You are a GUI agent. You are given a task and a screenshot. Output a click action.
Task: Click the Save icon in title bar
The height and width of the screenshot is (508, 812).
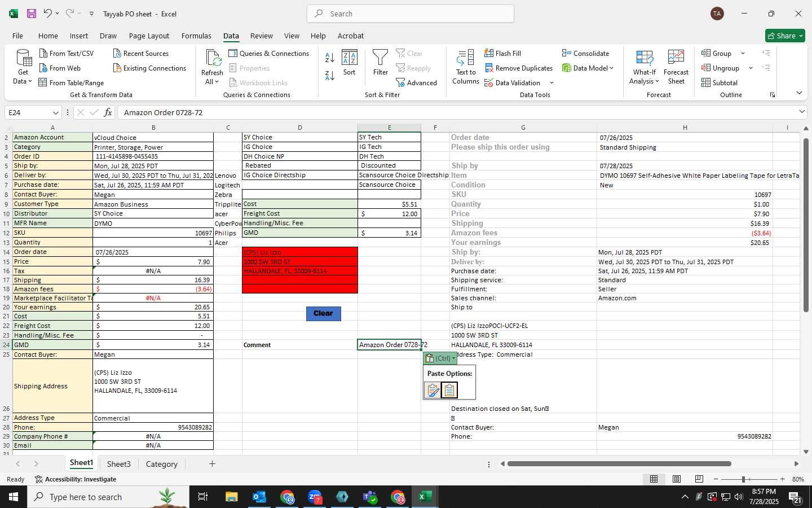click(32, 14)
